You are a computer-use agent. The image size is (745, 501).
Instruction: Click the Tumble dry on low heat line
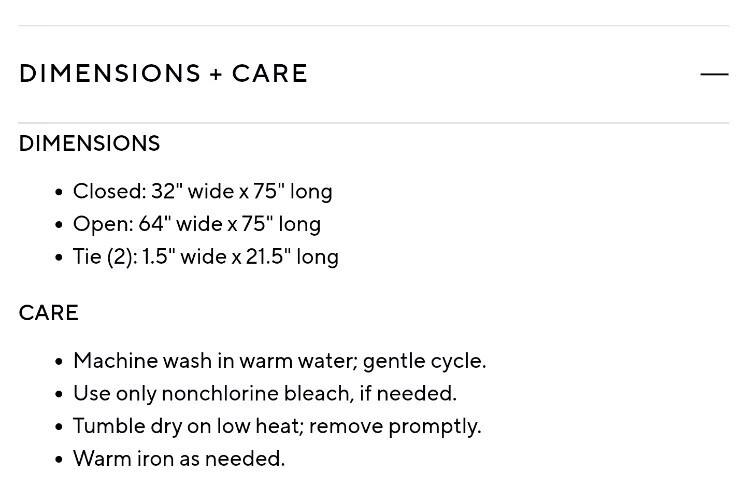[276, 426]
